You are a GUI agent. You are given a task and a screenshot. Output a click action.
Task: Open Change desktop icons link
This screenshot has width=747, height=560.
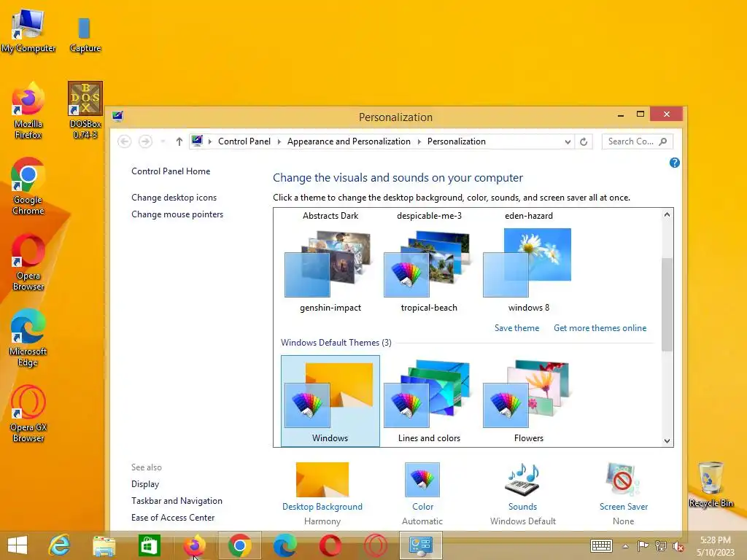[x=174, y=198]
